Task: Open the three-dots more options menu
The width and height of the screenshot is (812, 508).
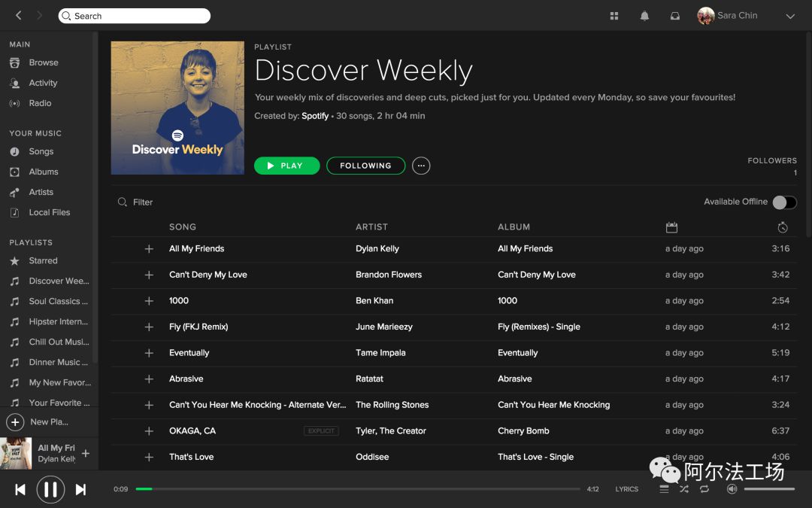Action: pos(421,166)
